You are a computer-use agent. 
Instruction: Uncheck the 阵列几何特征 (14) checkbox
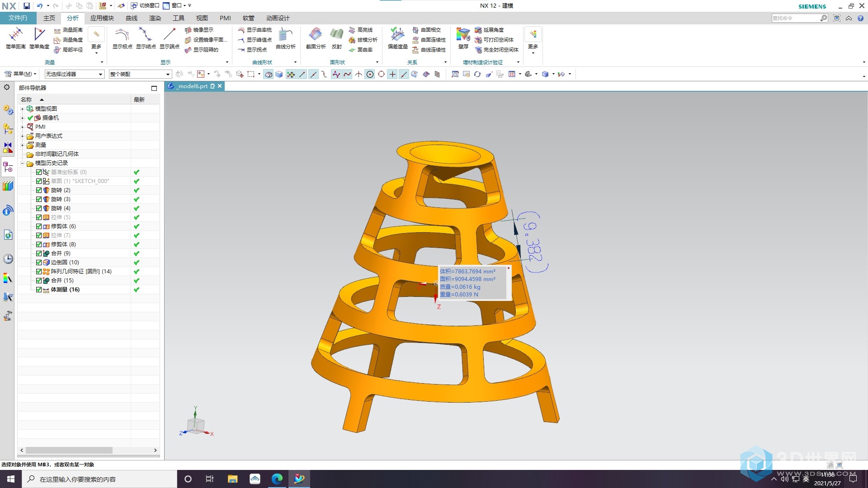tap(39, 272)
